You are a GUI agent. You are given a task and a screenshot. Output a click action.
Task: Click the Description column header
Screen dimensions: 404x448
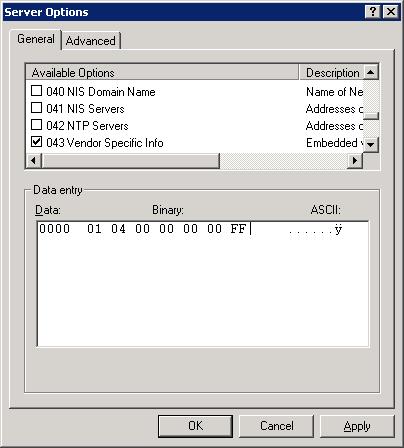(x=331, y=72)
